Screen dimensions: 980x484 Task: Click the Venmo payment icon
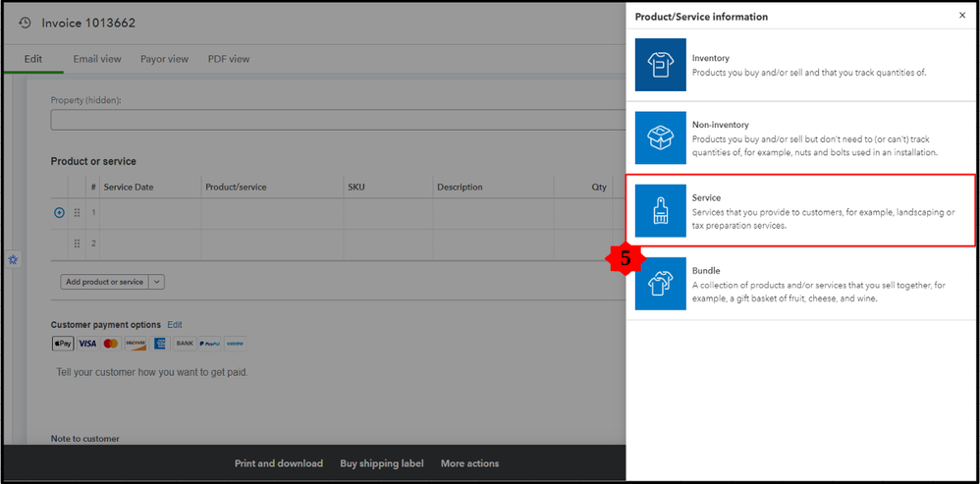click(x=235, y=344)
